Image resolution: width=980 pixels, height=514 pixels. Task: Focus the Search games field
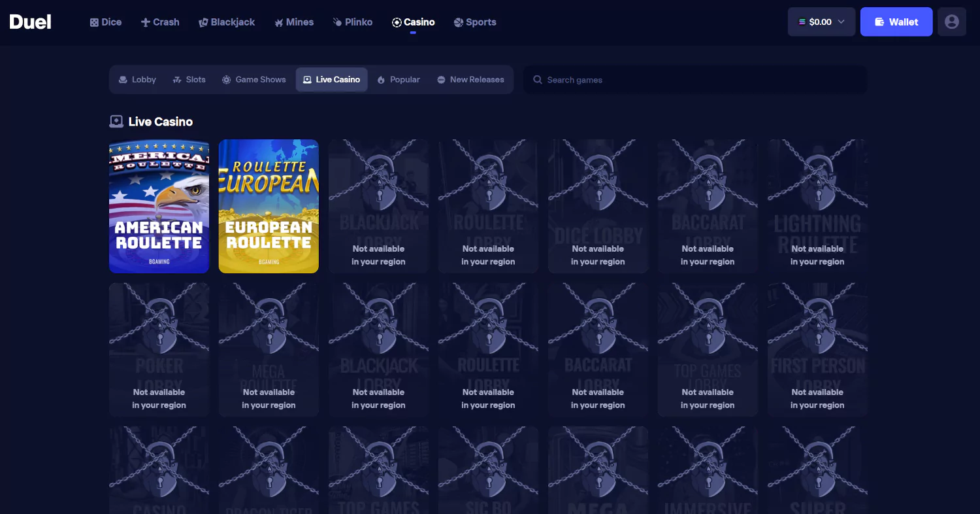(695, 80)
